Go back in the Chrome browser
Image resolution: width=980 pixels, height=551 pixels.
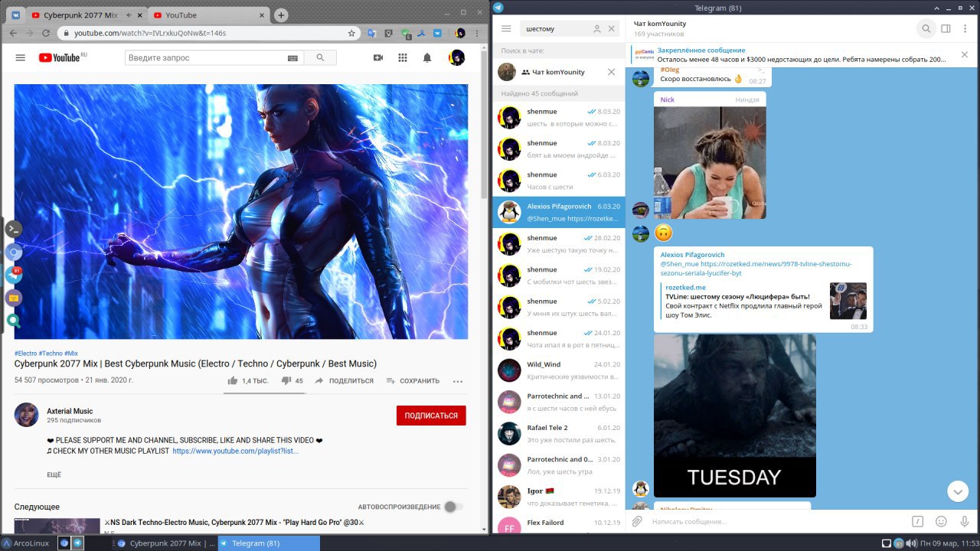pyautogui.click(x=15, y=33)
